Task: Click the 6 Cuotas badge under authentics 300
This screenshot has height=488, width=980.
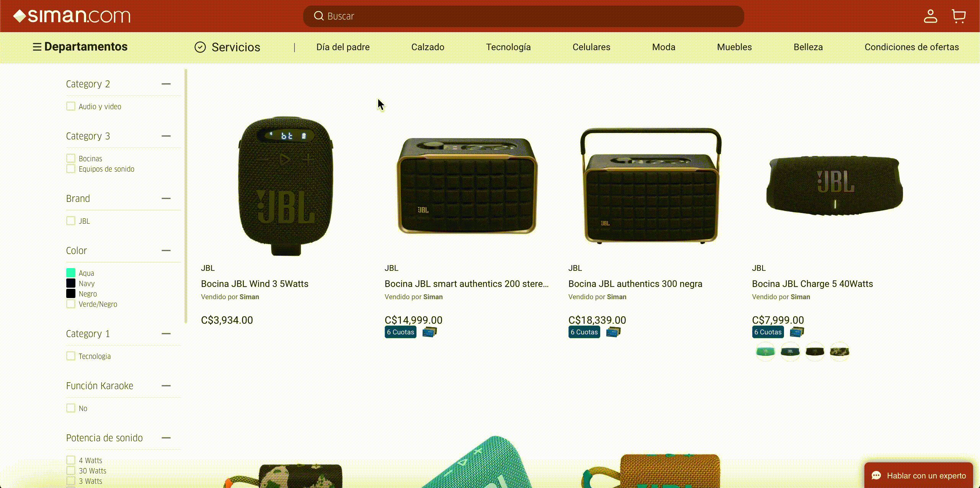Action: (584, 332)
